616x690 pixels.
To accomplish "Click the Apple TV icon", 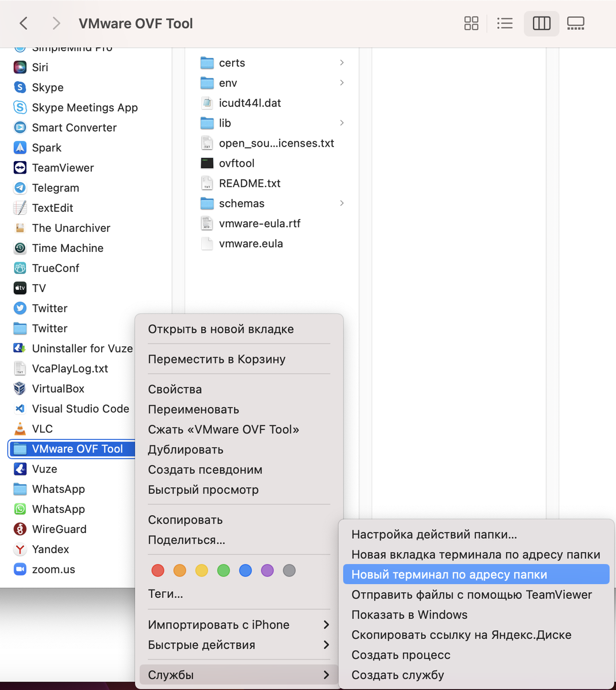I will (20, 288).
